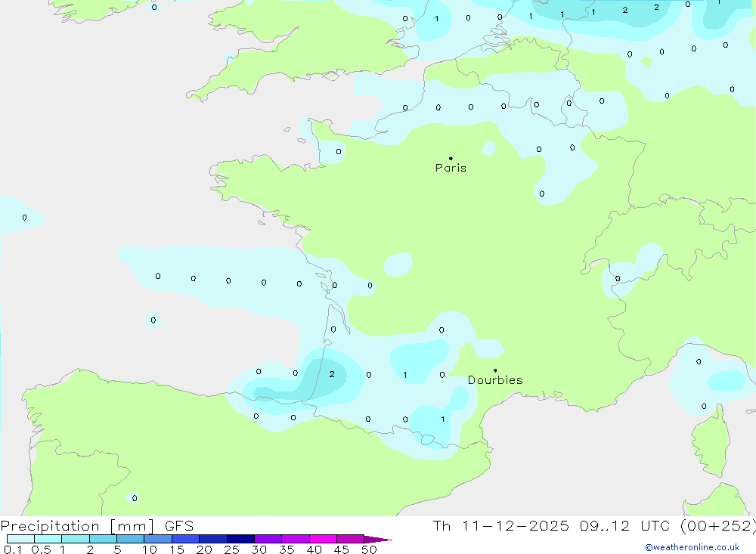Pick the 10 mm legend color swatch
The width and height of the screenshot is (756, 554).
[x=158, y=539]
